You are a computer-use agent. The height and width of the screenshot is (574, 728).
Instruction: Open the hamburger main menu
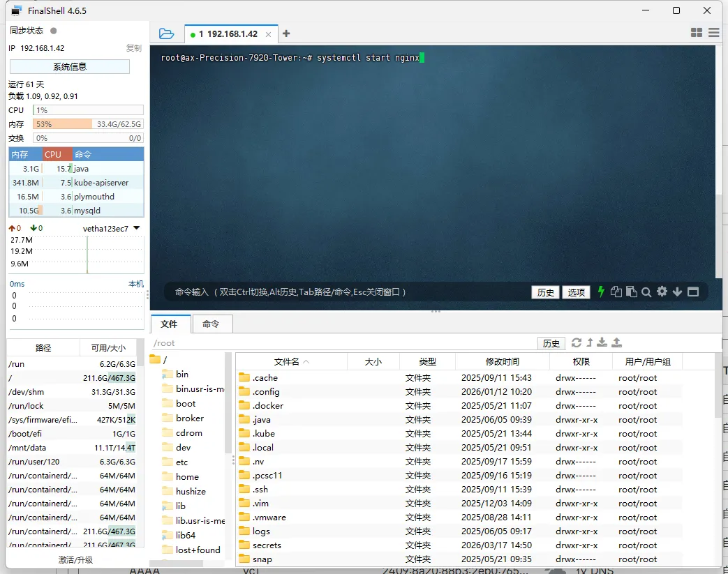[x=714, y=33]
